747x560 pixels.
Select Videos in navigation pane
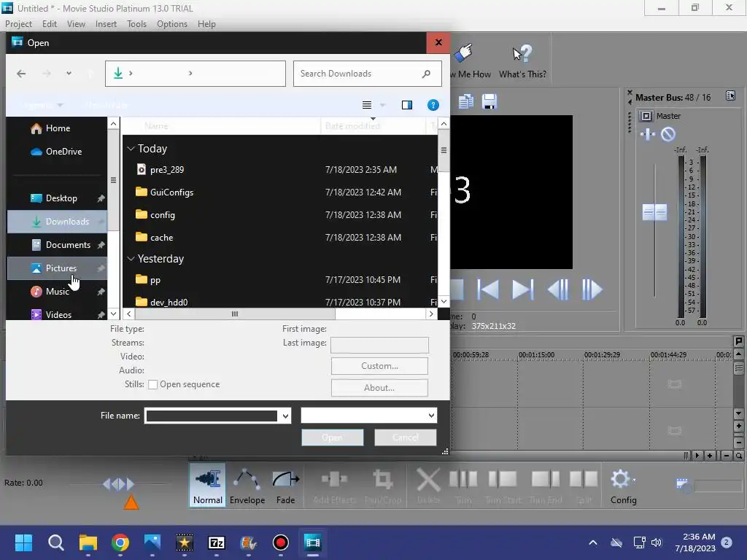56,314
